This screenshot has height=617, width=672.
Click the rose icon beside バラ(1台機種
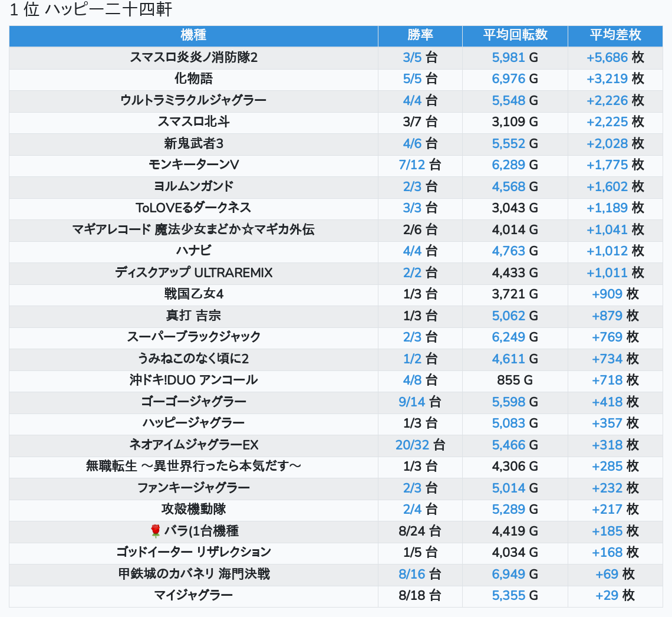[x=156, y=531]
